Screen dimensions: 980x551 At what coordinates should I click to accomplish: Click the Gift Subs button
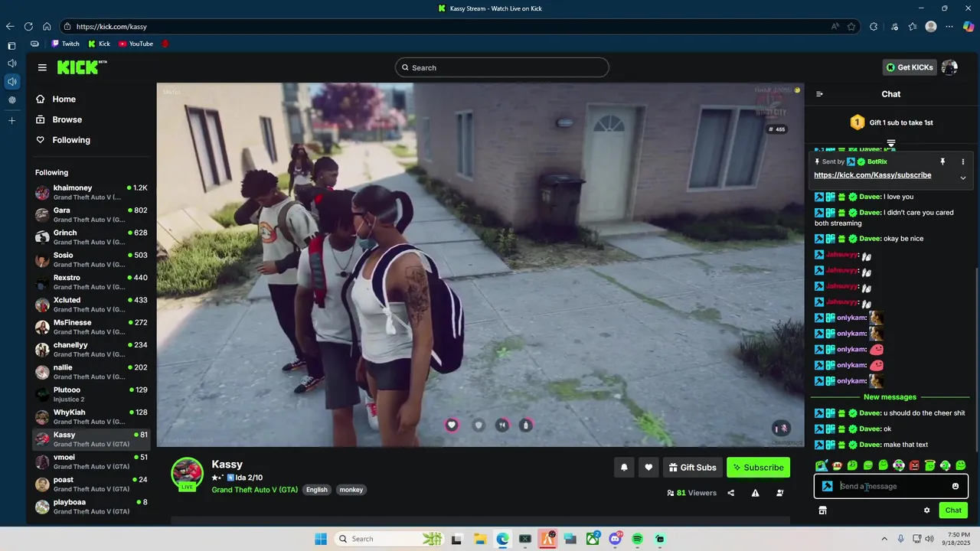pos(692,468)
